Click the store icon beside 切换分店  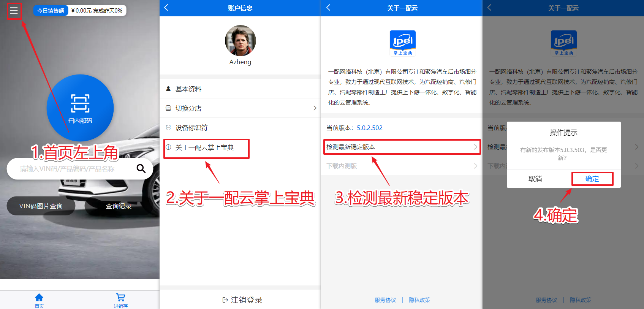(168, 108)
